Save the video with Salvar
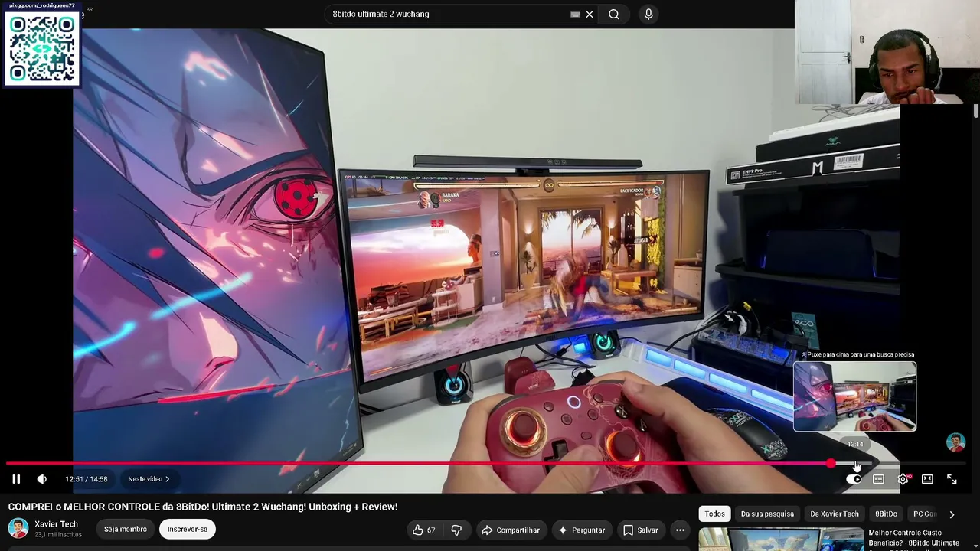The height and width of the screenshot is (551, 980). pyautogui.click(x=640, y=530)
